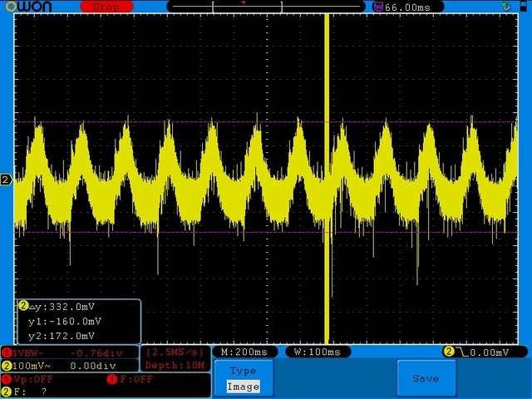532x399 pixels.
Task: Open the M:200ms main timebase setting
Action: coord(245,352)
